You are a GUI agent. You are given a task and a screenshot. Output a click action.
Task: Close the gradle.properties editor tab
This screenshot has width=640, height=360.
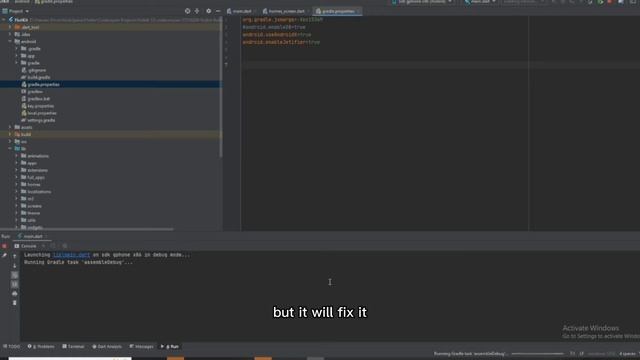pyautogui.click(x=359, y=11)
